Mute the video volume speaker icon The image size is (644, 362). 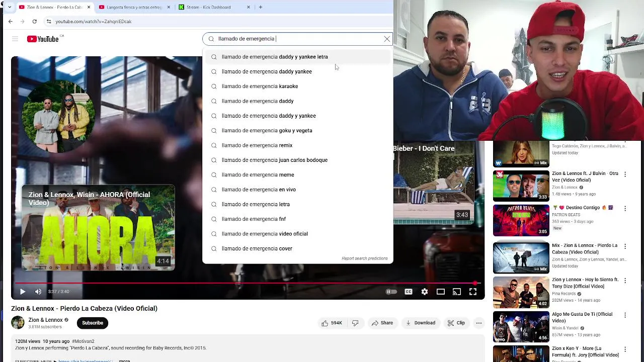click(38, 292)
